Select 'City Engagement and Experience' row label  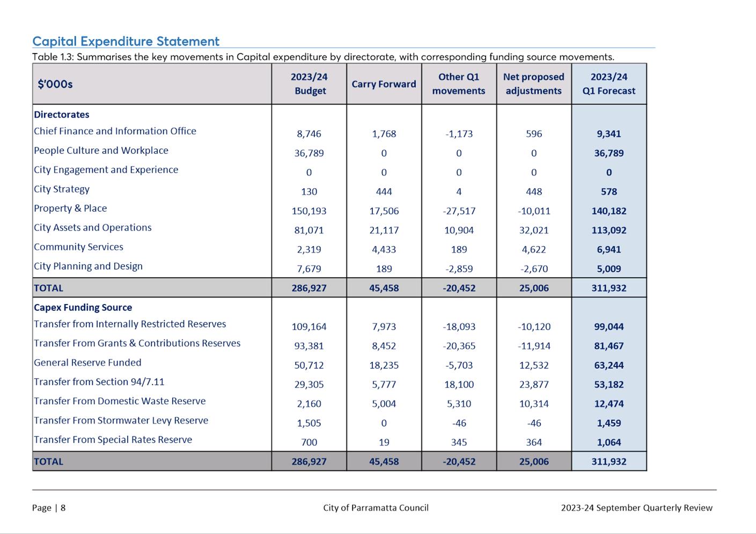106,170
